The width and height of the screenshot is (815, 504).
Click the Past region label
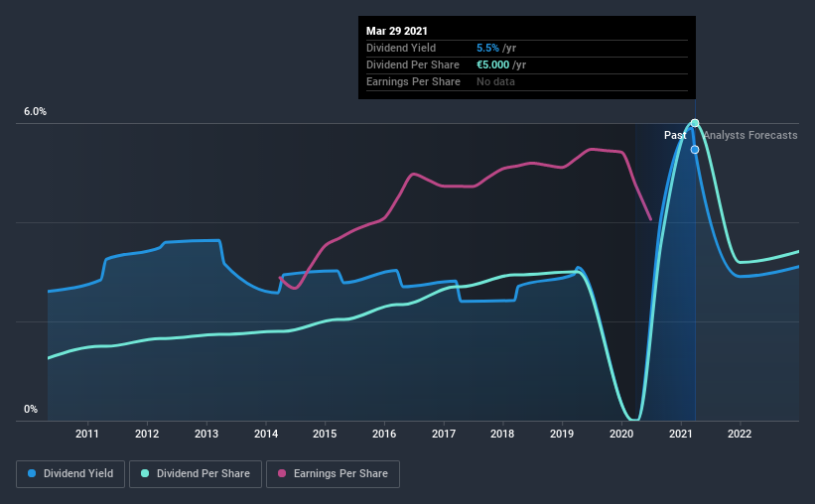tap(675, 135)
